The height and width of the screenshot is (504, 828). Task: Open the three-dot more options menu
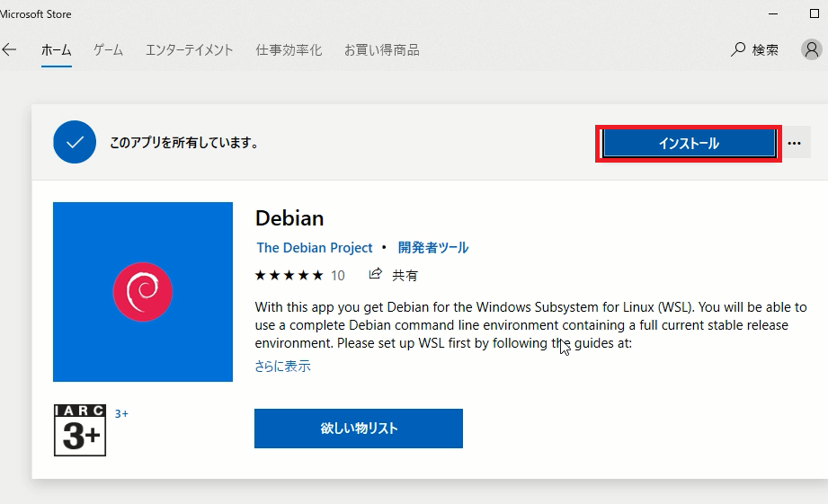pyautogui.click(x=794, y=143)
